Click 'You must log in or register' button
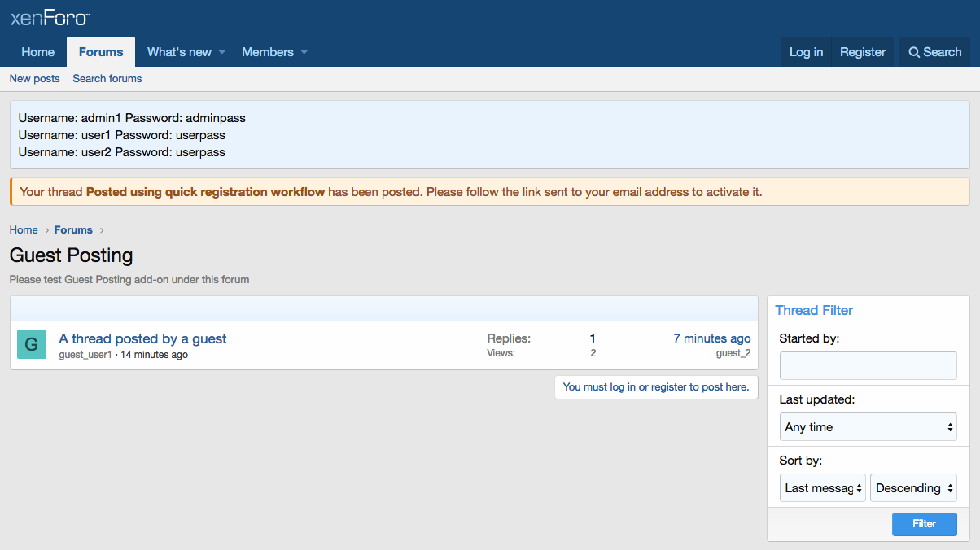This screenshot has width=980, height=550. (x=656, y=387)
